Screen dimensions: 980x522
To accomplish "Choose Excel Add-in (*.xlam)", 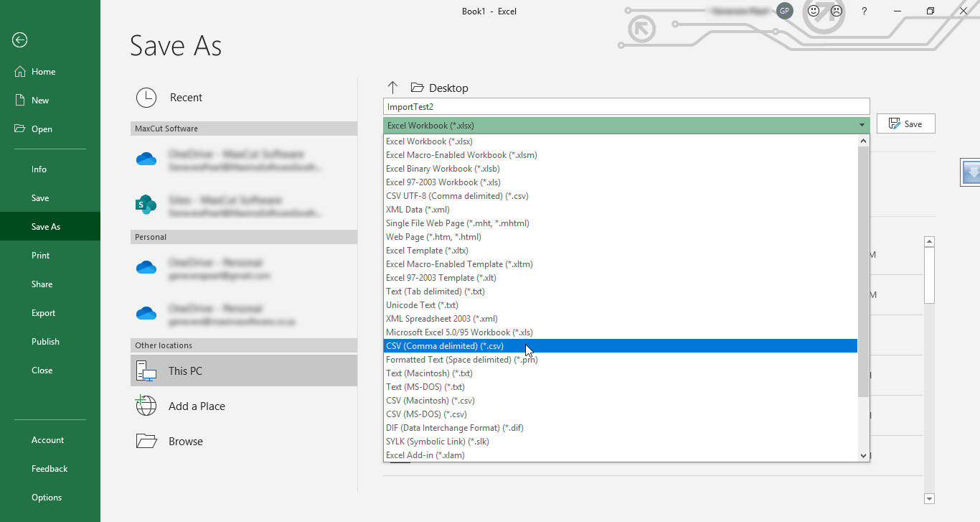I will tap(621, 455).
